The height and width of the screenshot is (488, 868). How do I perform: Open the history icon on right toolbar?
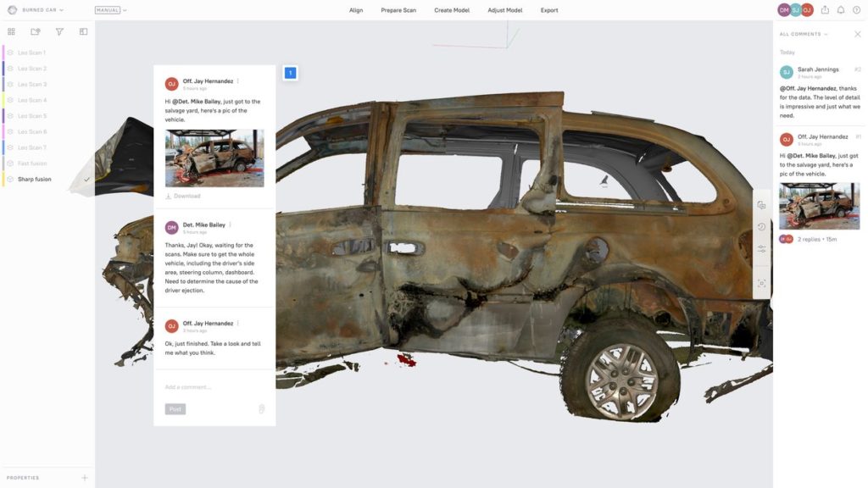(x=761, y=227)
